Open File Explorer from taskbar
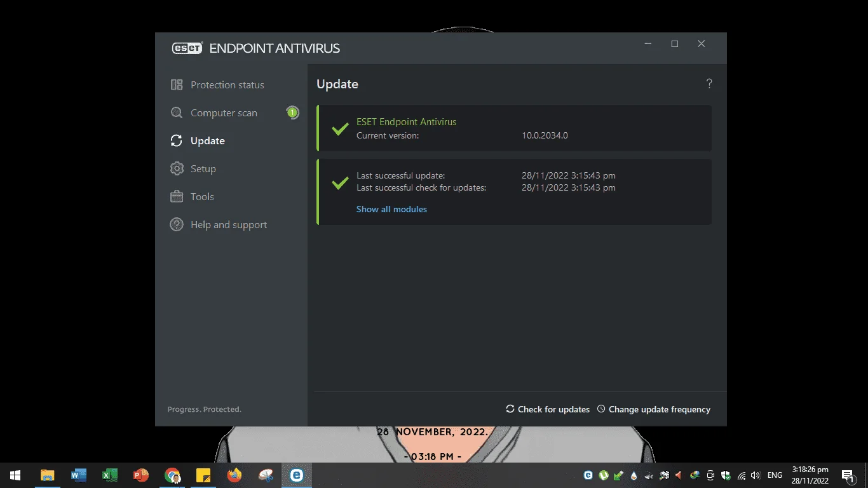The height and width of the screenshot is (488, 868). pos(48,475)
